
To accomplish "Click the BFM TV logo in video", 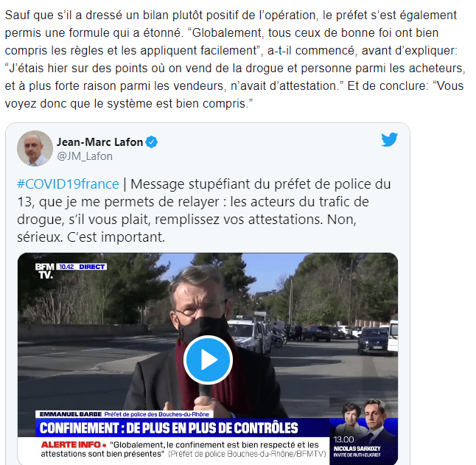I will (x=45, y=270).
